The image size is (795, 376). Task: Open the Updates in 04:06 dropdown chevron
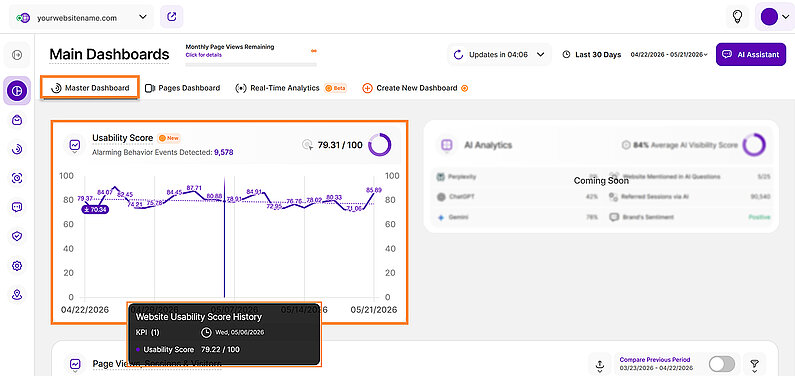coord(540,55)
